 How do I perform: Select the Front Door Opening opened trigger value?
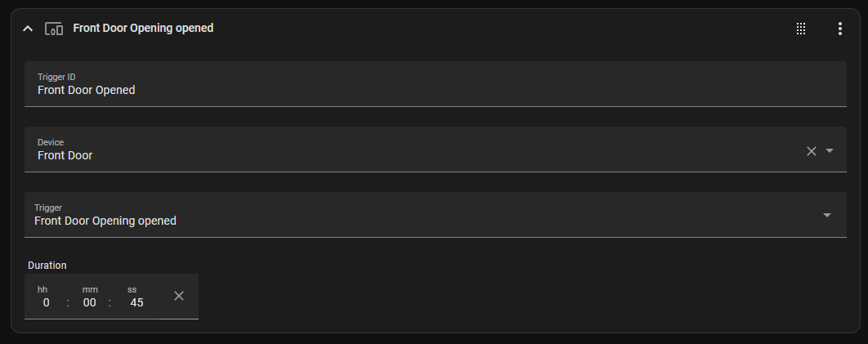tap(435, 215)
